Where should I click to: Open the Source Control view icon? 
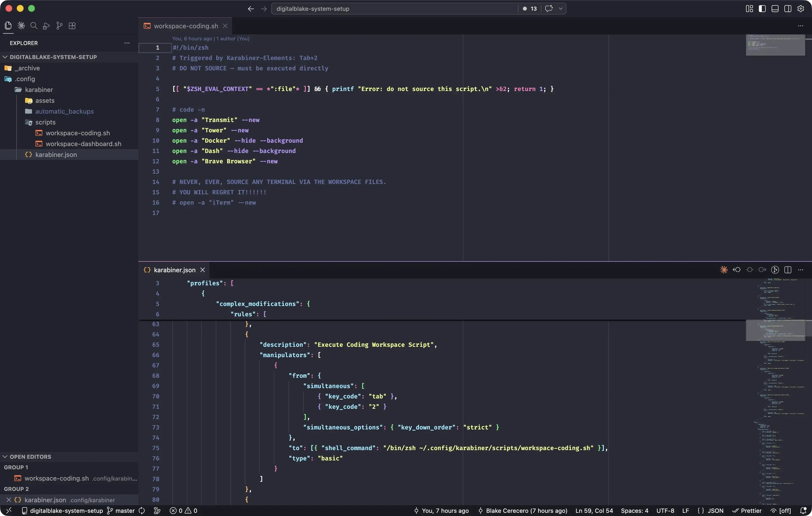[x=59, y=26]
